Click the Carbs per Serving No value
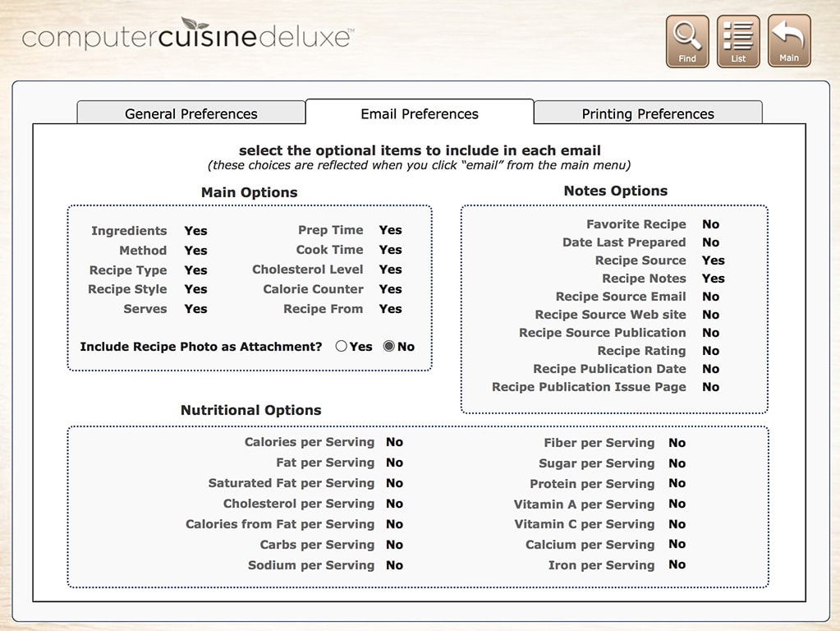The image size is (840, 631). (394, 545)
